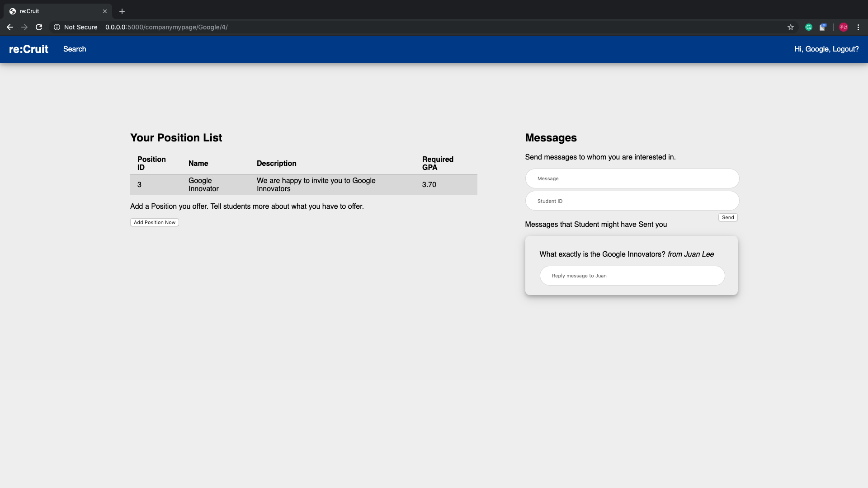
Task: Click the Not Secure site info icon
Action: pos(57,27)
